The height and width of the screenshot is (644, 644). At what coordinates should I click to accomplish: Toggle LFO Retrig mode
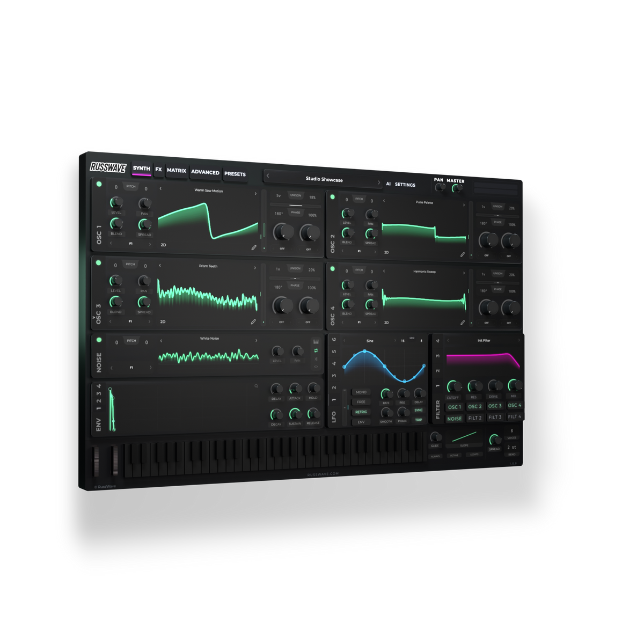(x=361, y=412)
